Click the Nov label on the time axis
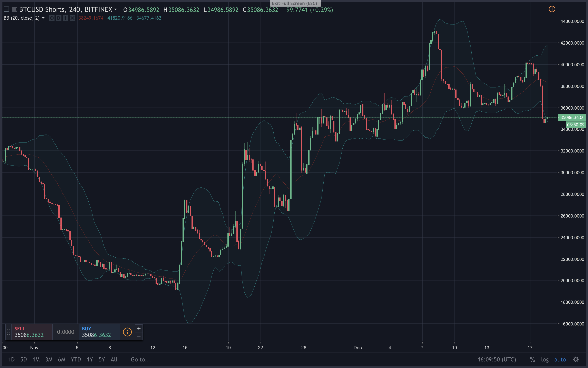The height and width of the screenshot is (368, 588). click(x=34, y=348)
